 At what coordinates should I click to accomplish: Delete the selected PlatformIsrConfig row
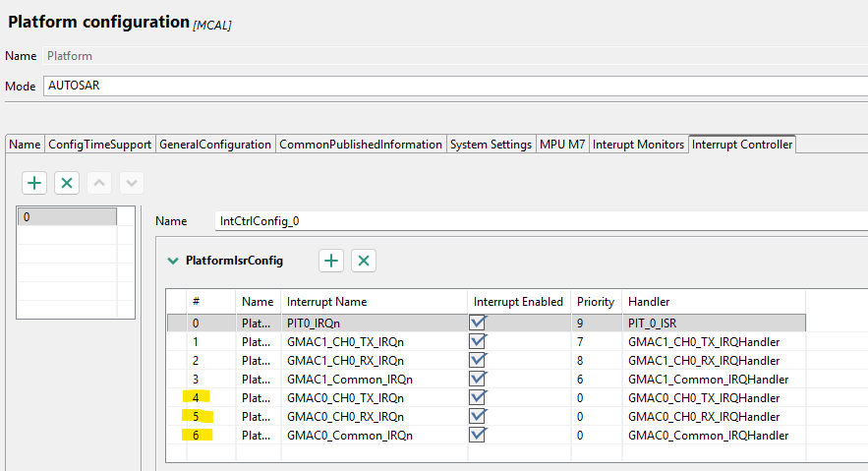(x=364, y=261)
